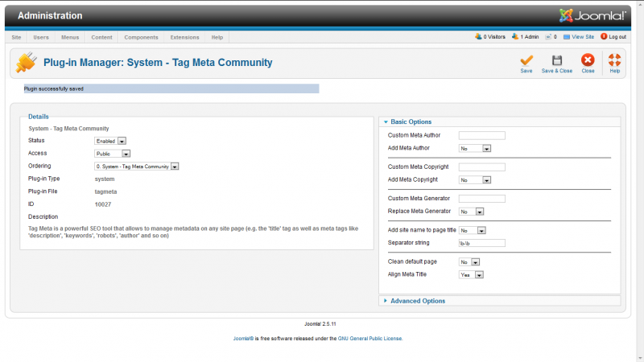Click the Plug-in File value tagmeta
Image resolution: width=644 pixels, height=362 pixels.
[x=105, y=191]
